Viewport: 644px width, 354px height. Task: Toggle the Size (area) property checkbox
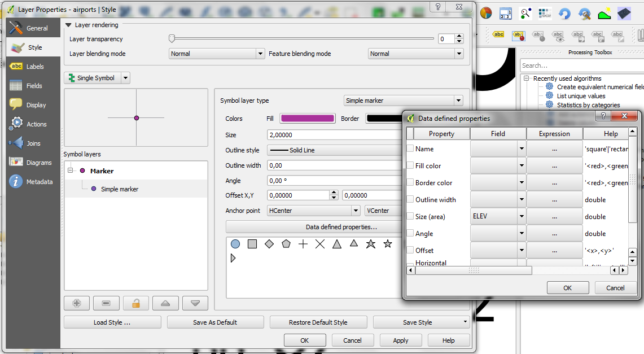tap(410, 216)
